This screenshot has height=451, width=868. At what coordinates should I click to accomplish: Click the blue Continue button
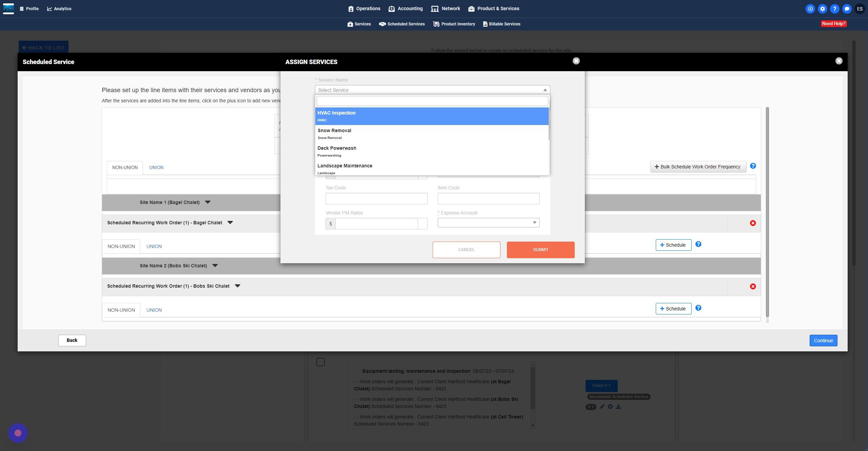823,341
